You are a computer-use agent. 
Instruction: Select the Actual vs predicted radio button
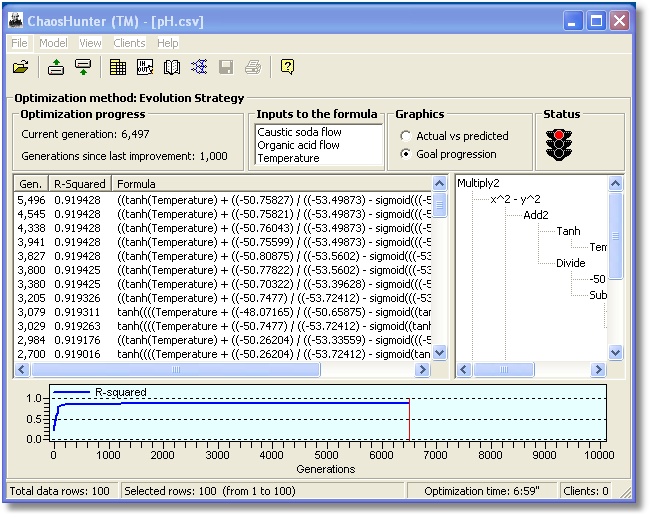[x=405, y=136]
